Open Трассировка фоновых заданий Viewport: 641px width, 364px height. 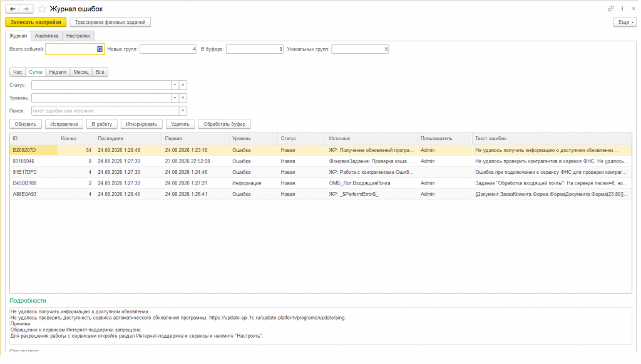(110, 22)
